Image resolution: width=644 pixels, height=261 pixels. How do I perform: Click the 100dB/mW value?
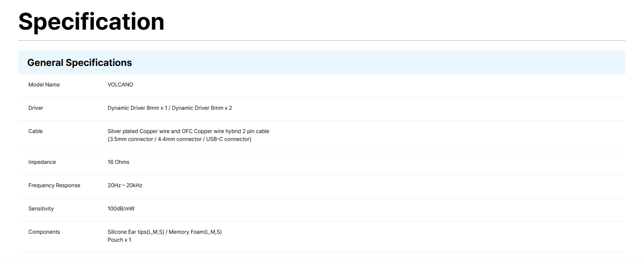tap(121, 208)
